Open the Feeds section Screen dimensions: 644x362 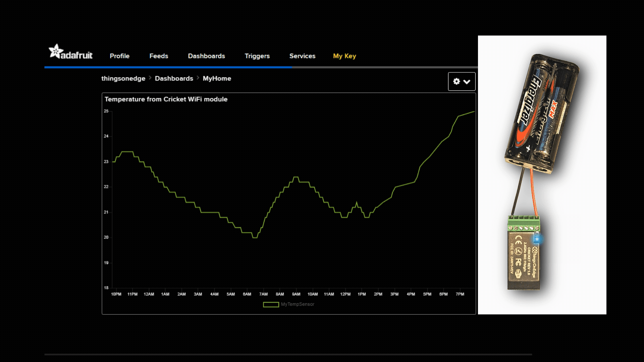pos(159,56)
